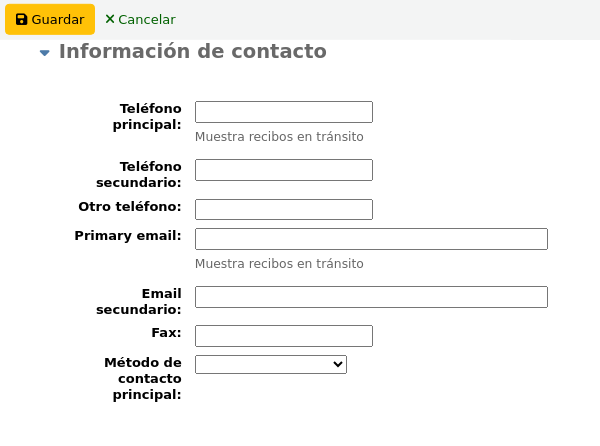Click the Cancelar link text
The height and width of the screenshot is (446, 600).
tap(146, 19)
